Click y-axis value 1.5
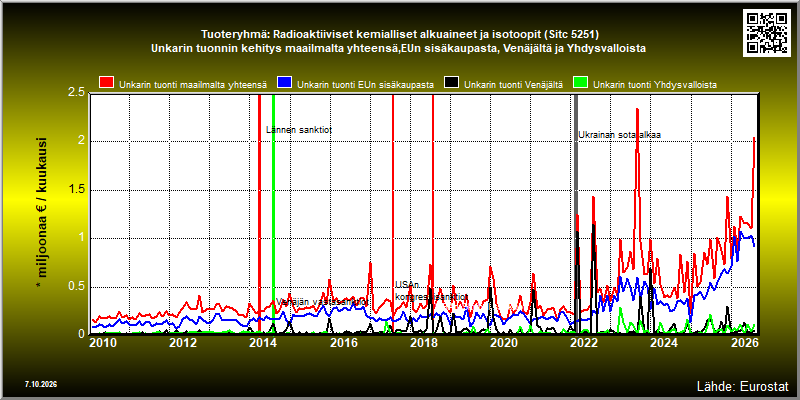The width and height of the screenshot is (800, 400). (x=78, y=190)
